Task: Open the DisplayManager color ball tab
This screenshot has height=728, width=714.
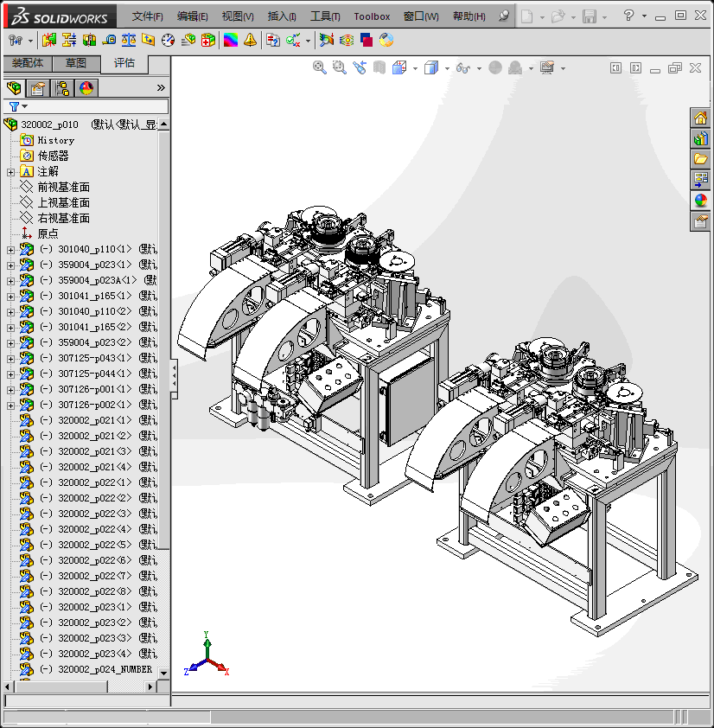Action: (86, 88)
